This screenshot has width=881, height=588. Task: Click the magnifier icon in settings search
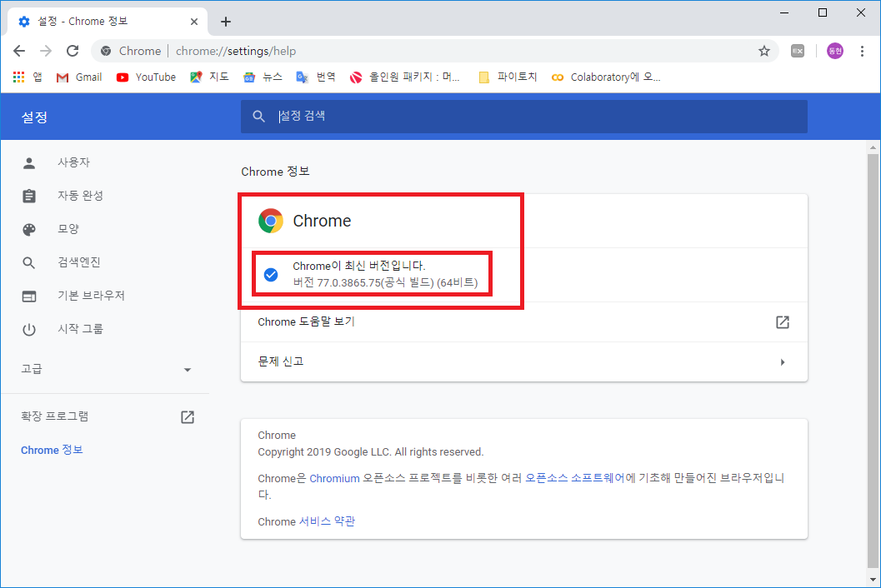click(258, 117)
